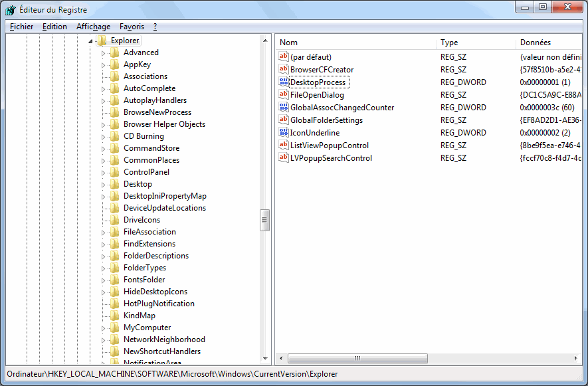Image resolution: width=588 pixels, height=386 pixels.
Task: Click the DesktopIniPropertyMap folder icon
Action: click(115, 196)
